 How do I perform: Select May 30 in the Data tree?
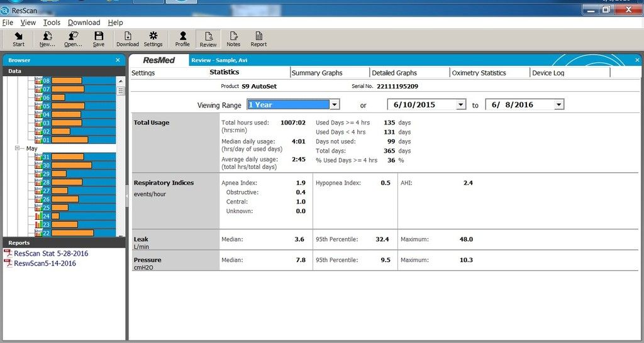coord(75,165)
